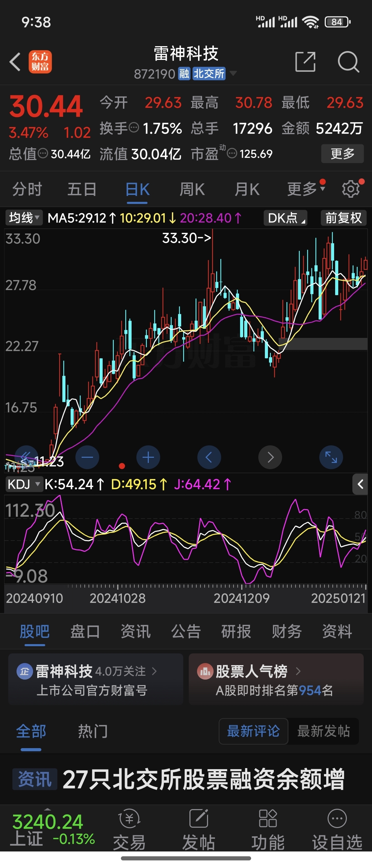This screenshot has width=372, height=868.
Task: Open the share/export icon
Action: tap(306, 62)
